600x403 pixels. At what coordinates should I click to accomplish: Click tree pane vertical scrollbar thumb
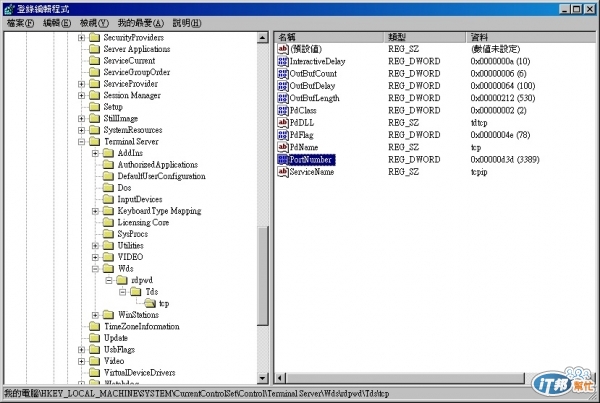pos(262,276)
